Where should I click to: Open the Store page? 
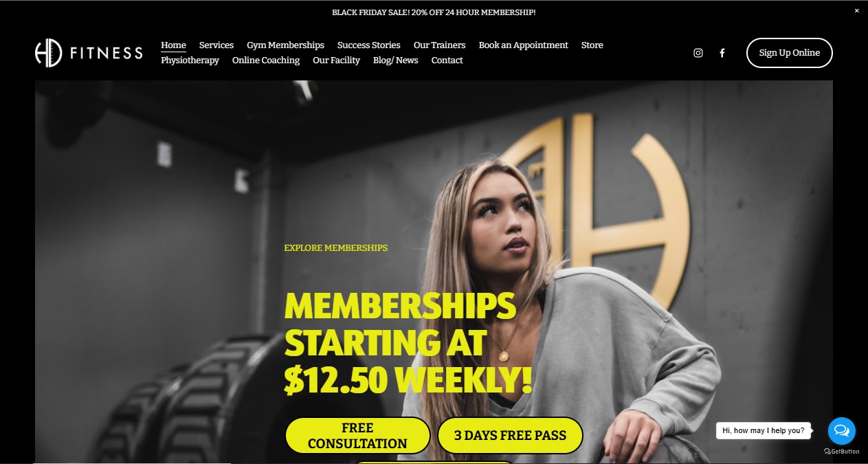click(x=592, y=45)
